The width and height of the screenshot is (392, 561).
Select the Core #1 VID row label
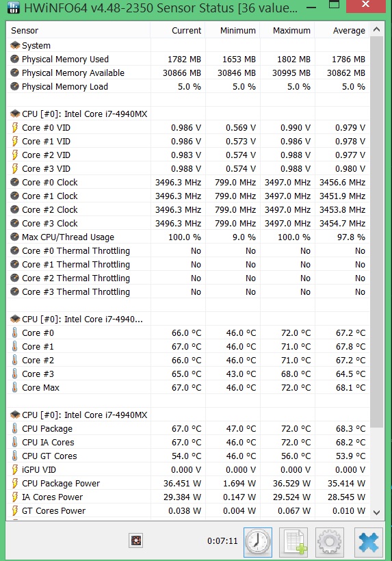tap(46, 142)
